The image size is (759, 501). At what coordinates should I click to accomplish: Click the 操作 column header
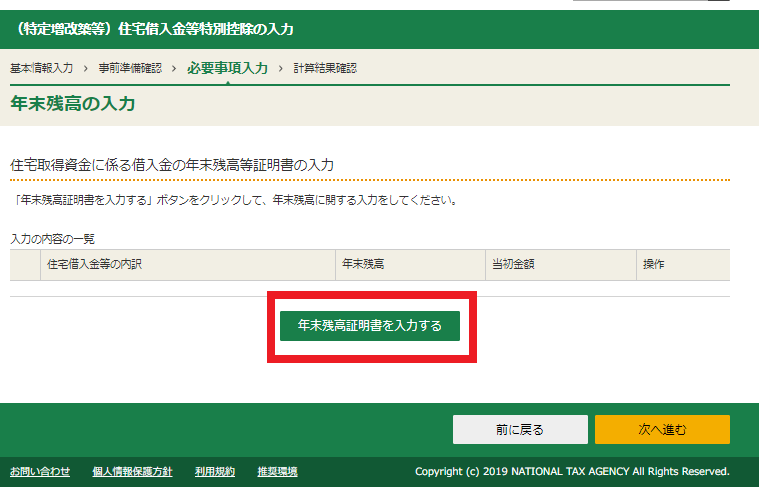click(683, 264)
